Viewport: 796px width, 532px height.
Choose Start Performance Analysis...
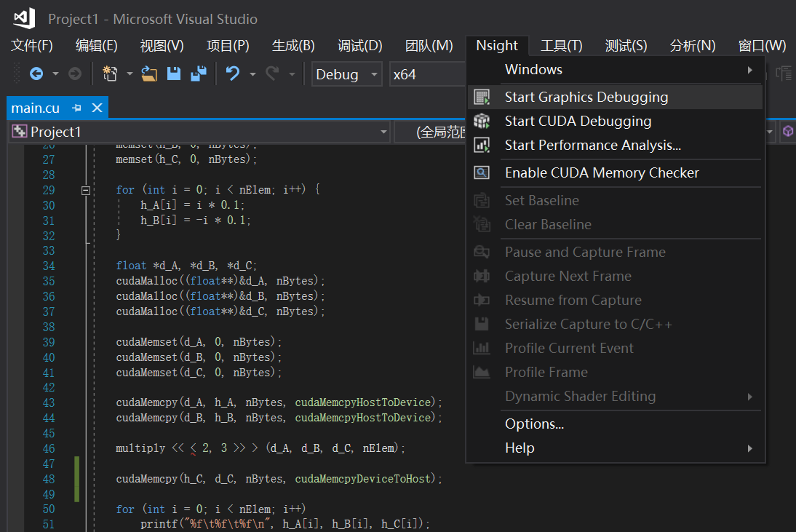(x=615, y=145)
